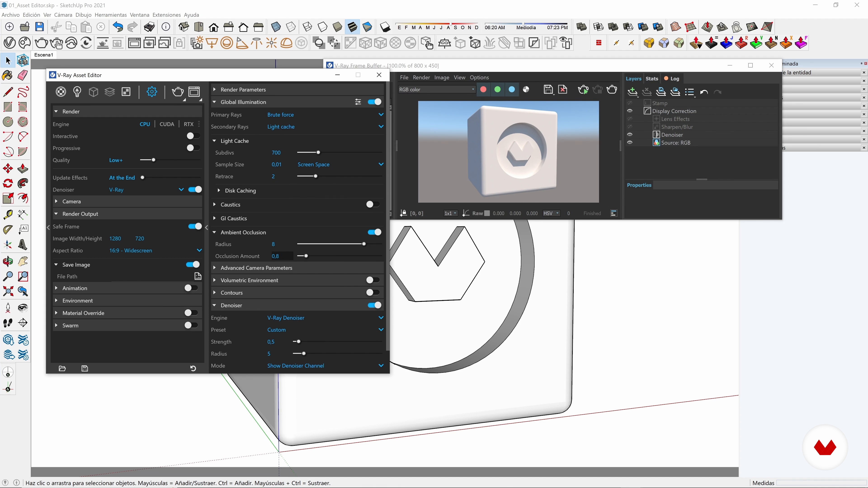
Task: Revert settings to default icon
Action: click(193, 368)
